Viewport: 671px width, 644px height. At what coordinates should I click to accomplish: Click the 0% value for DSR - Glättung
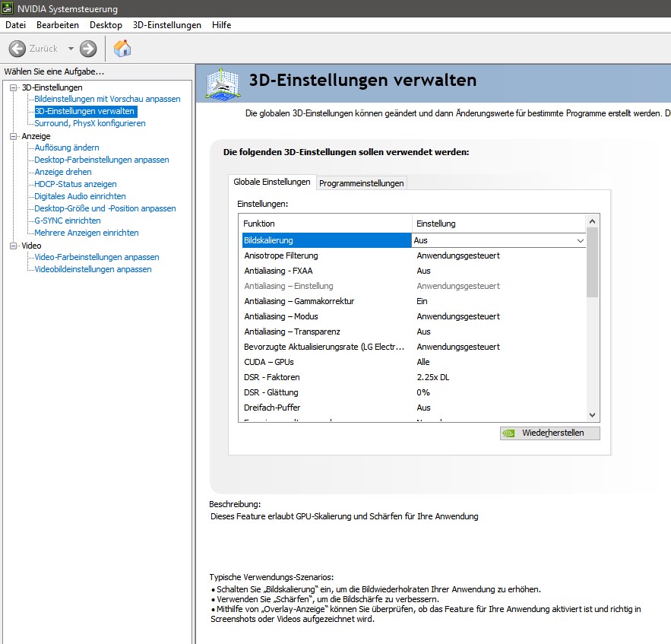(x=423, y=392)
